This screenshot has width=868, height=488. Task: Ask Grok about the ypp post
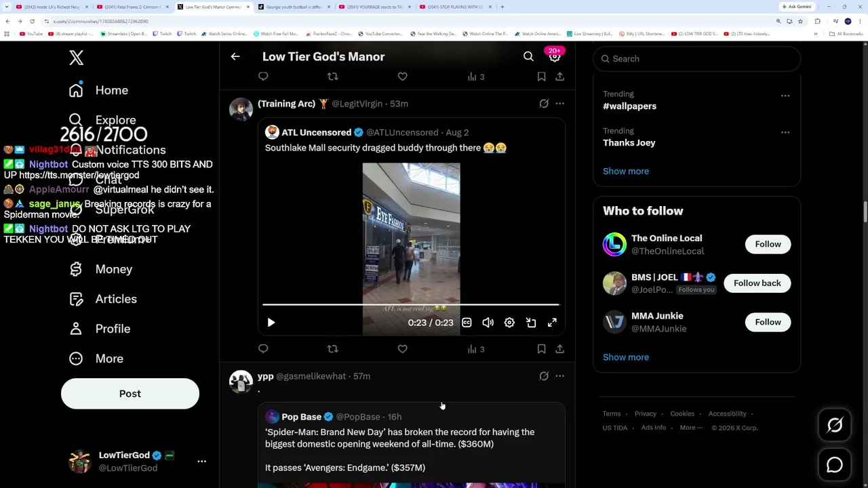point(544,376)
